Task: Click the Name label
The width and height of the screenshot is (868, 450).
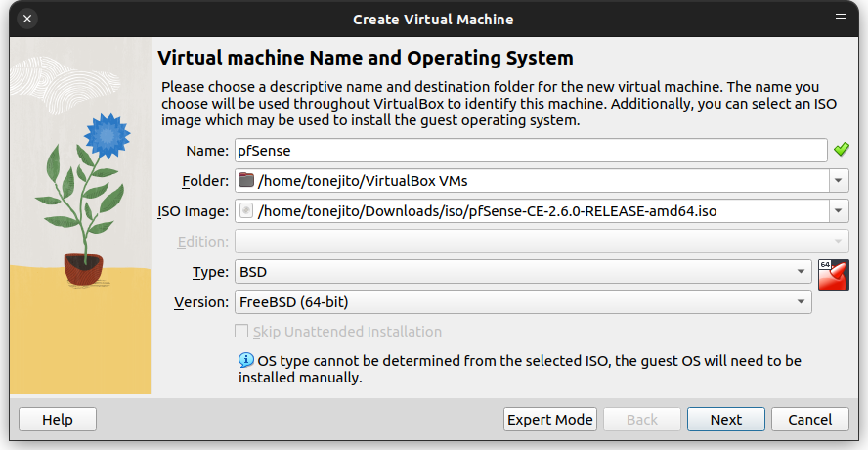Action: [x=207, y=151]
